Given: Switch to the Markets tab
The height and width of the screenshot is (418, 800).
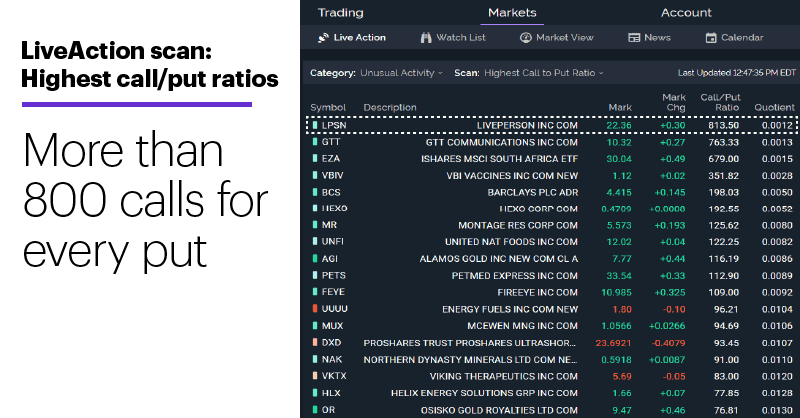Looking at the screenshot, I should tap(512, 13).
